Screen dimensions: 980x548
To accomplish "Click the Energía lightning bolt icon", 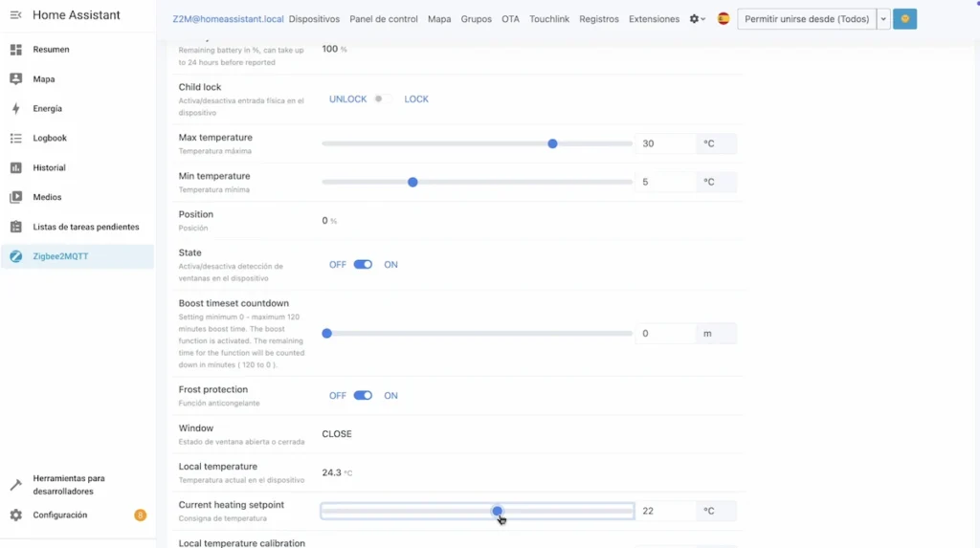I will pyautogui.click(x=15, y=109).
